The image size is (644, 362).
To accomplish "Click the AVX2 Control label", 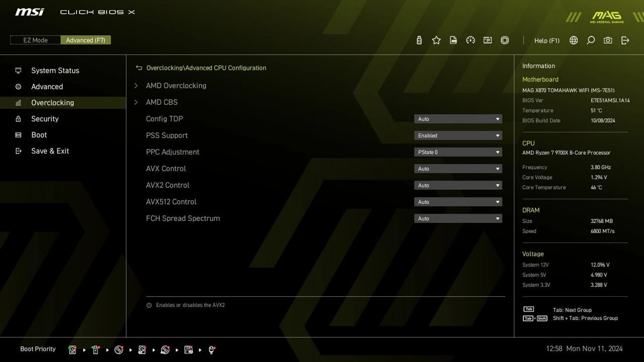I will pos(167,185).
